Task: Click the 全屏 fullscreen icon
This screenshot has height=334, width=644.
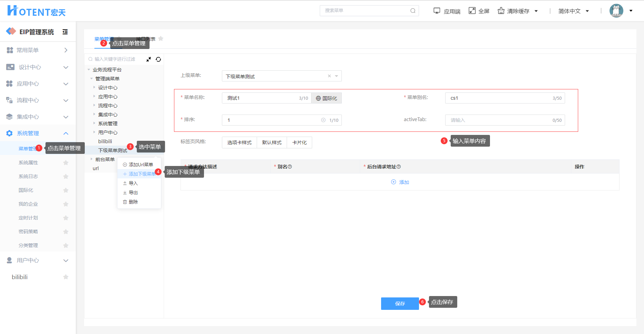Action: coord(472,11)
